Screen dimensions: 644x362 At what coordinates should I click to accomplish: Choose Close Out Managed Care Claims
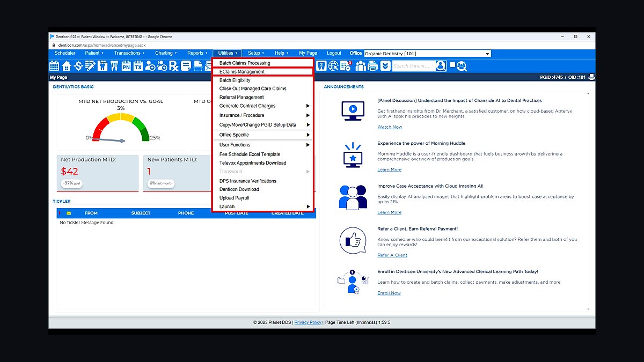click(253, 88)
